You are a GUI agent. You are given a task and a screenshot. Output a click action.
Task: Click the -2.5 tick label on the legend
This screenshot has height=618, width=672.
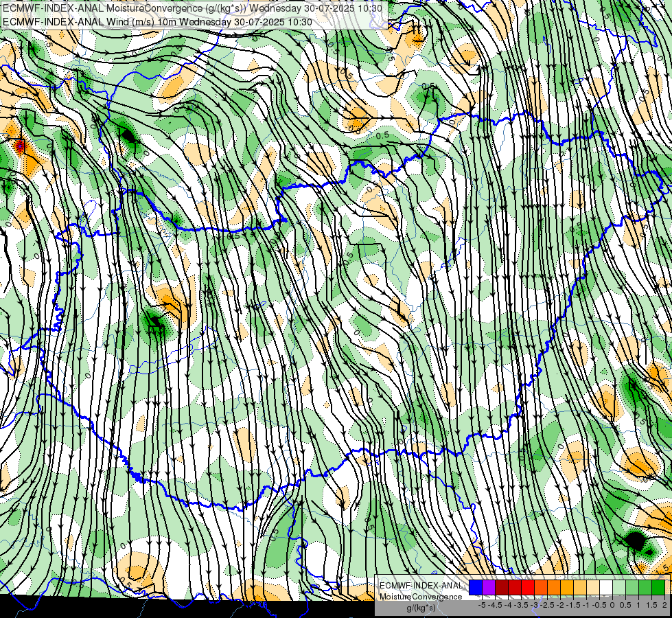(547, 605)
